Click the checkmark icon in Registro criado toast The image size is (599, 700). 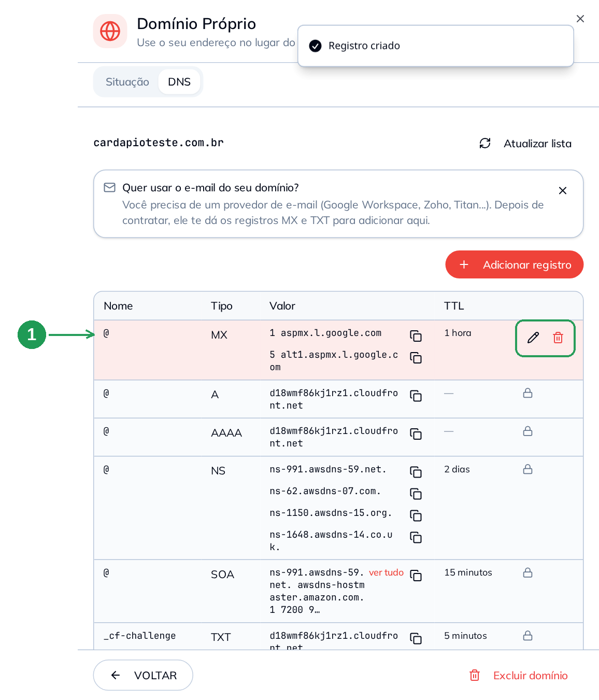pos(315,46)
